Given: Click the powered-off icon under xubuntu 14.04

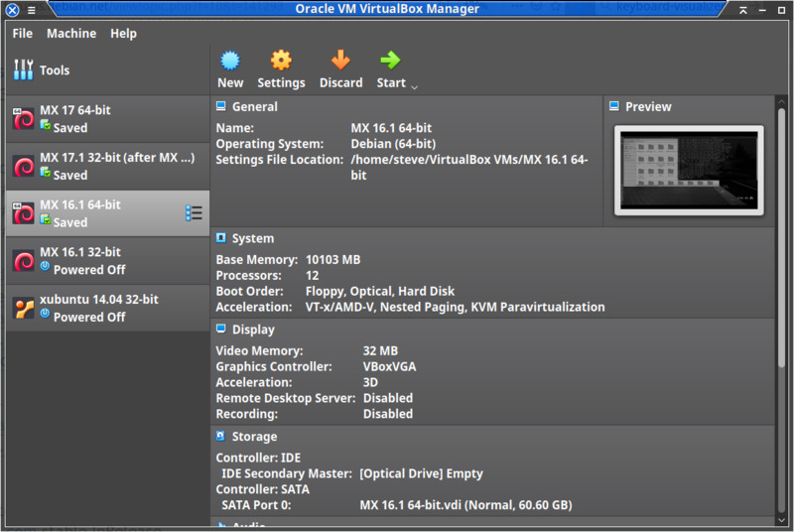Looking at the screenshot, I should pyautogui.click(x=45, y=314).
